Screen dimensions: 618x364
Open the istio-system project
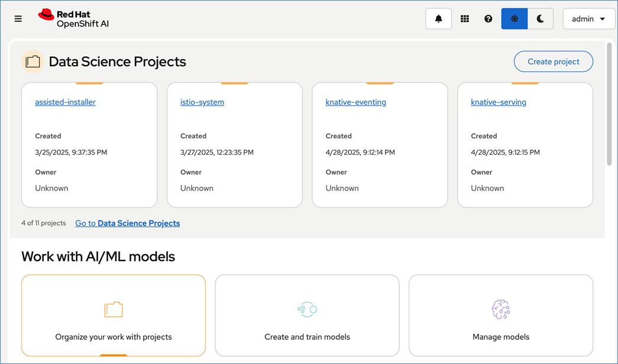pyautogui.click(x=202, y=102)
